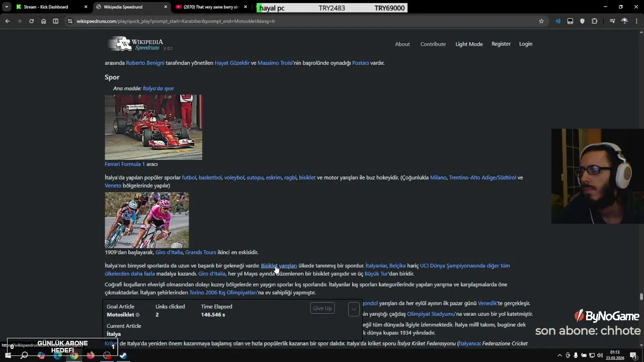Click the info icon next to Motosiklet

click(x=137, y=315)
